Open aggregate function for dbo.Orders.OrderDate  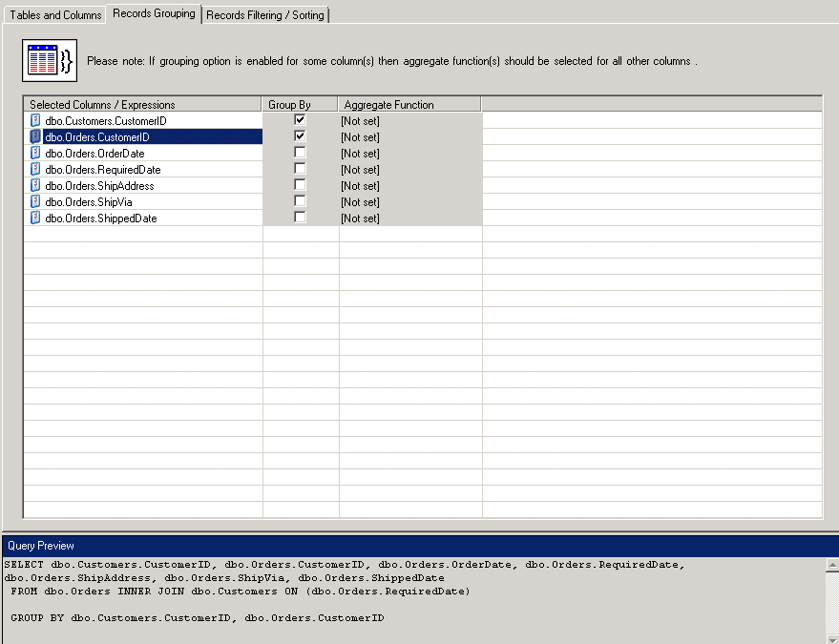coord(409,154)
